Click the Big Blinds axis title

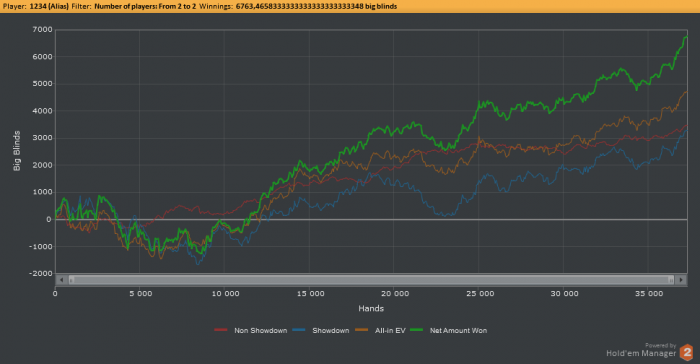tap(17, 151)
